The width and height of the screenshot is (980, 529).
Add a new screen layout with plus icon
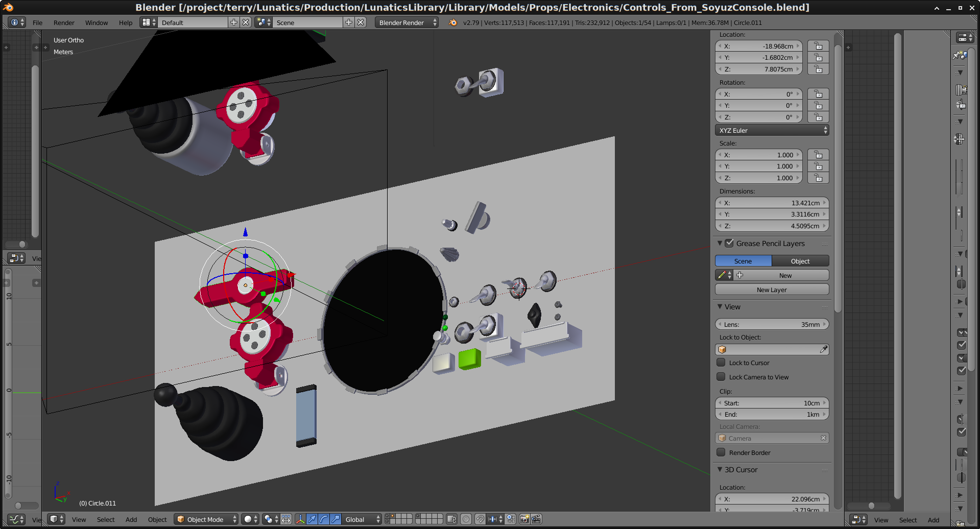234,22
